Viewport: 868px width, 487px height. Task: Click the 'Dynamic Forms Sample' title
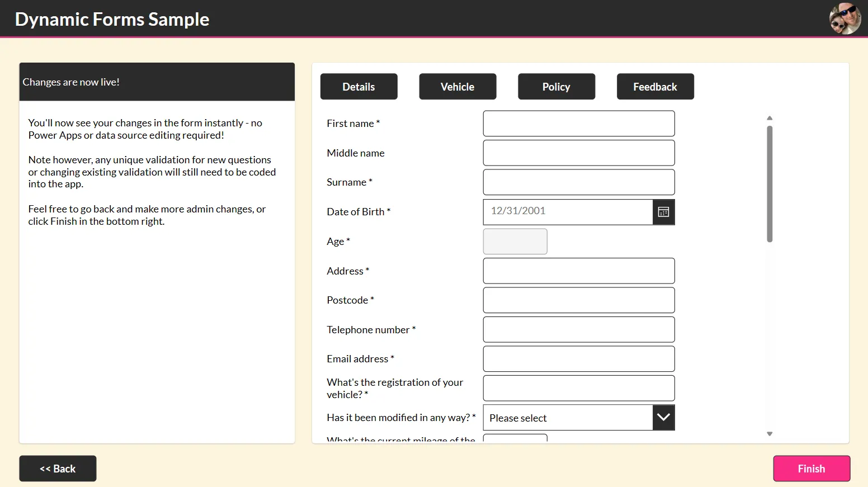[x=112, y=19]
